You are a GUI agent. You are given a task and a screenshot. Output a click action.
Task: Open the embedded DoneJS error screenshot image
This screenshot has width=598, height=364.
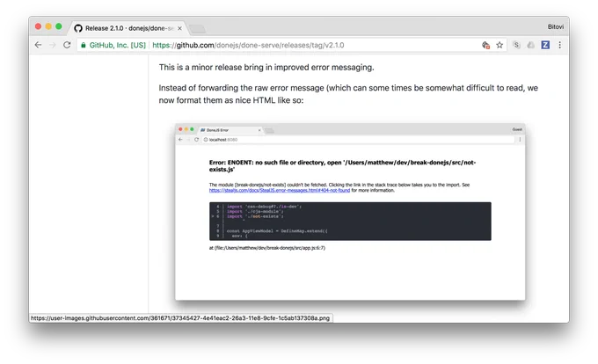350,212
